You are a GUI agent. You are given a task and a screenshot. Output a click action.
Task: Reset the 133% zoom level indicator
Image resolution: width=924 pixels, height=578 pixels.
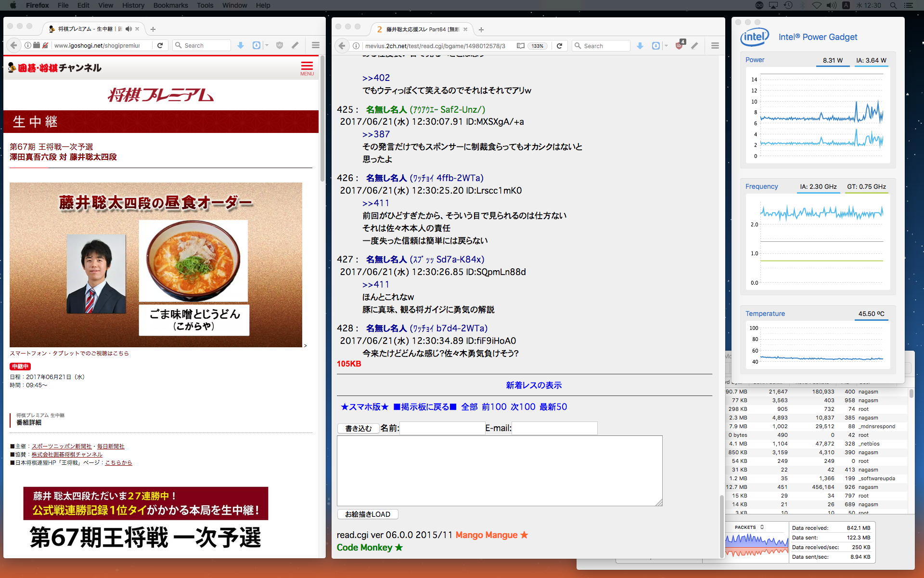point(537,46)
